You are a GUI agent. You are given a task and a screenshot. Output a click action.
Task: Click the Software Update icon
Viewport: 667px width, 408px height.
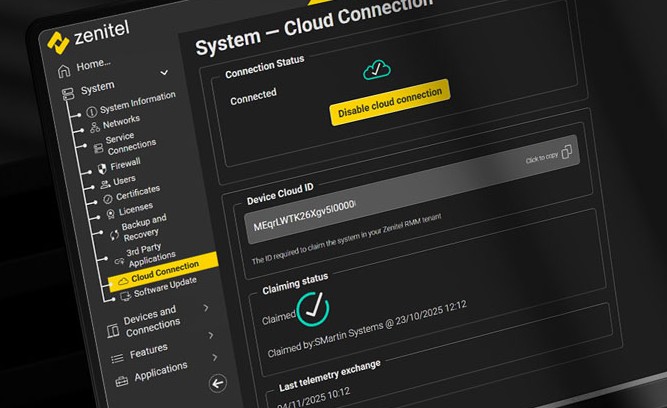click(125, 296)
